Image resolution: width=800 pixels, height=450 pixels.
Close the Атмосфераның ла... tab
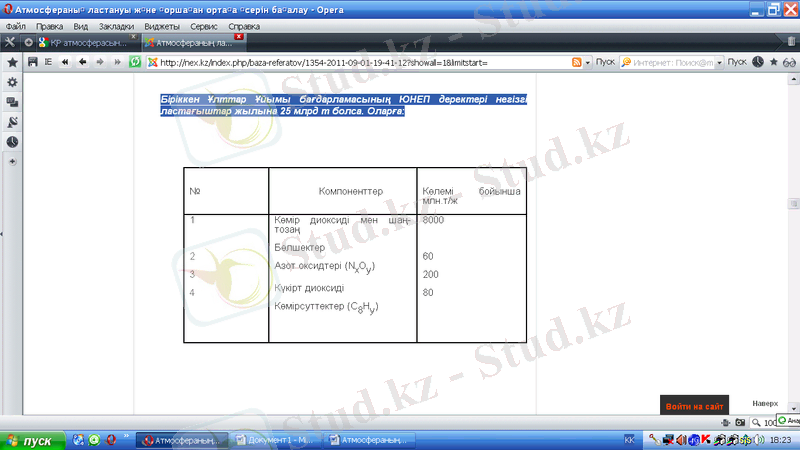[x=239, y=37]
